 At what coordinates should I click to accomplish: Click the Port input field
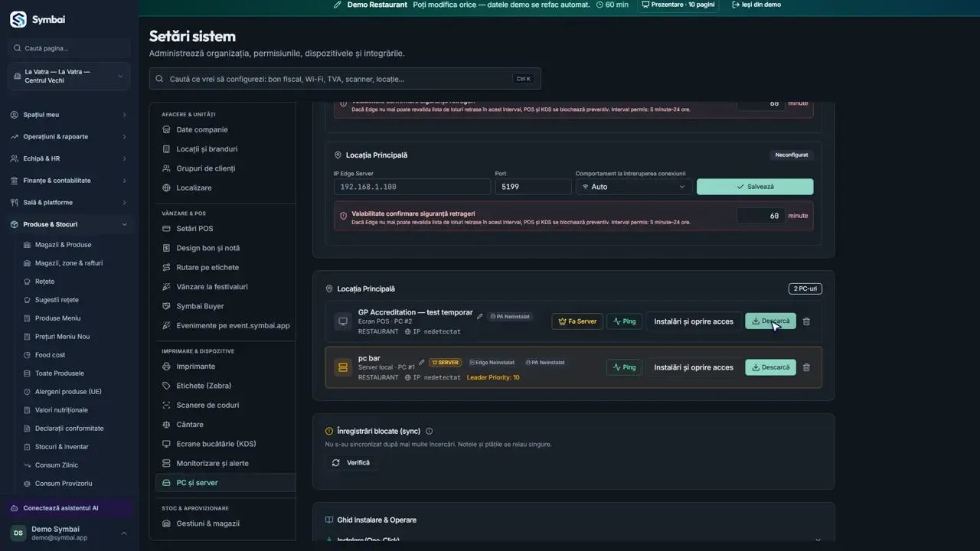pyautogui.click(x=533, y=187)
